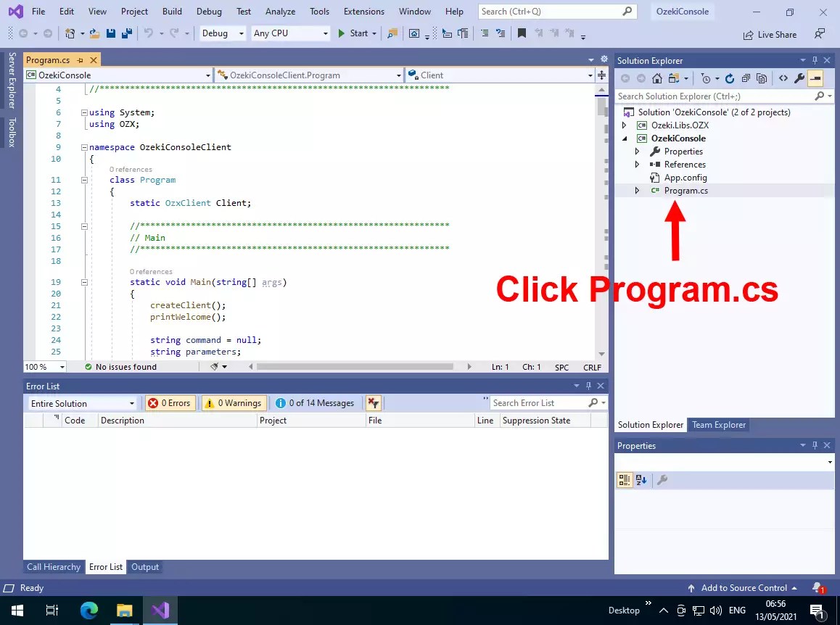Image resolution: width=840 pixels, height=625 pixels.
Task: Open the Any CPU platform dropdown
Action: [x=290, y=33]
